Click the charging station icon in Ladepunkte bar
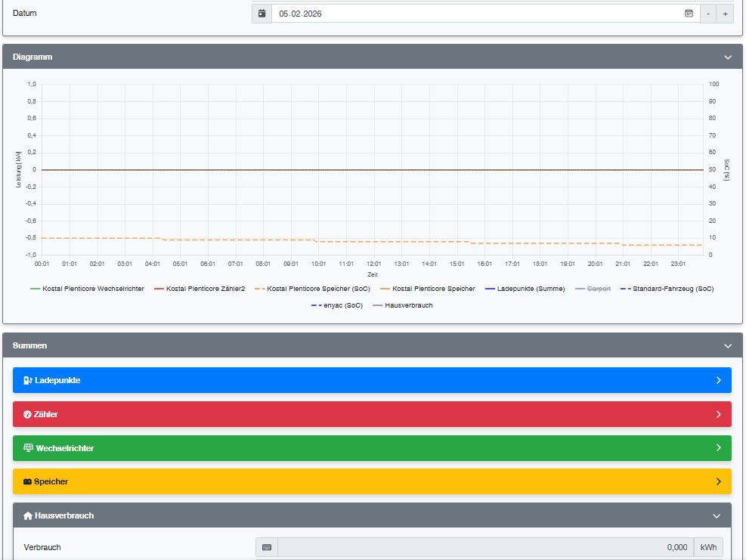Image resolution: width=746 pixels, height=560 pixels. (28, 380)
